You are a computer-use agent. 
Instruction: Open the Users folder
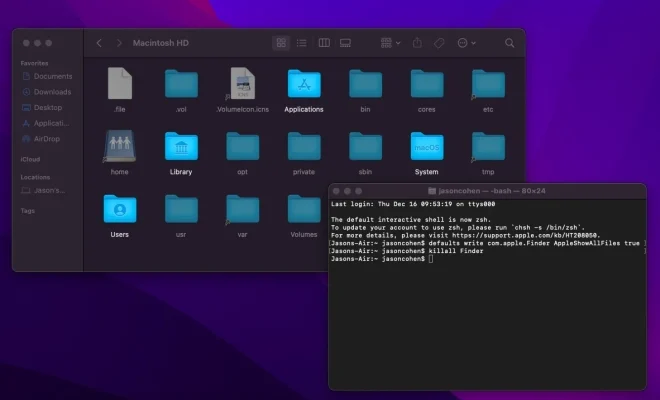[120, 209]
